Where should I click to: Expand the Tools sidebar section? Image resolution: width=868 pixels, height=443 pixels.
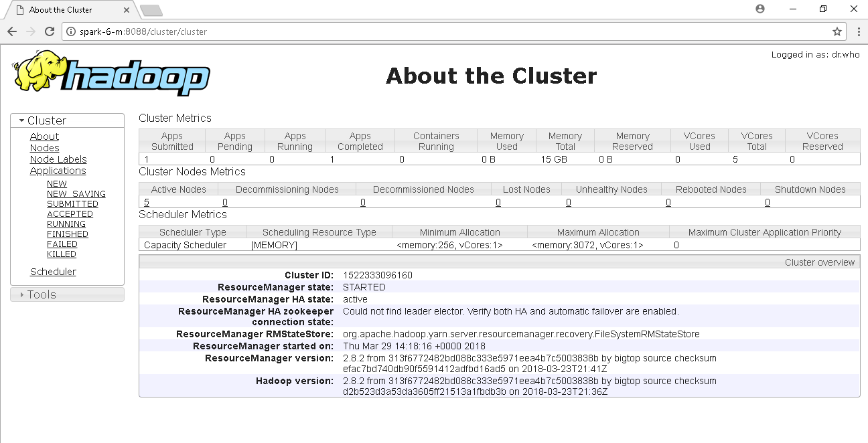tap(67, 294)
